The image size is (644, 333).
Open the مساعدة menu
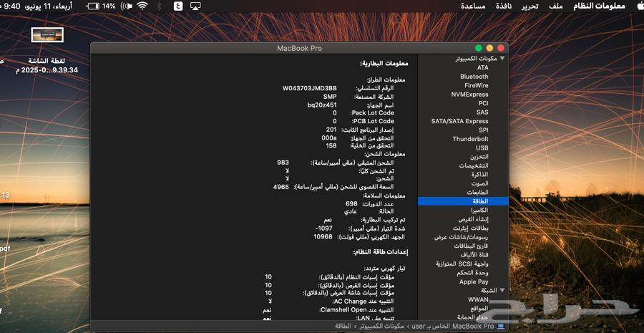pyautogui.click(x=473, y=6)
